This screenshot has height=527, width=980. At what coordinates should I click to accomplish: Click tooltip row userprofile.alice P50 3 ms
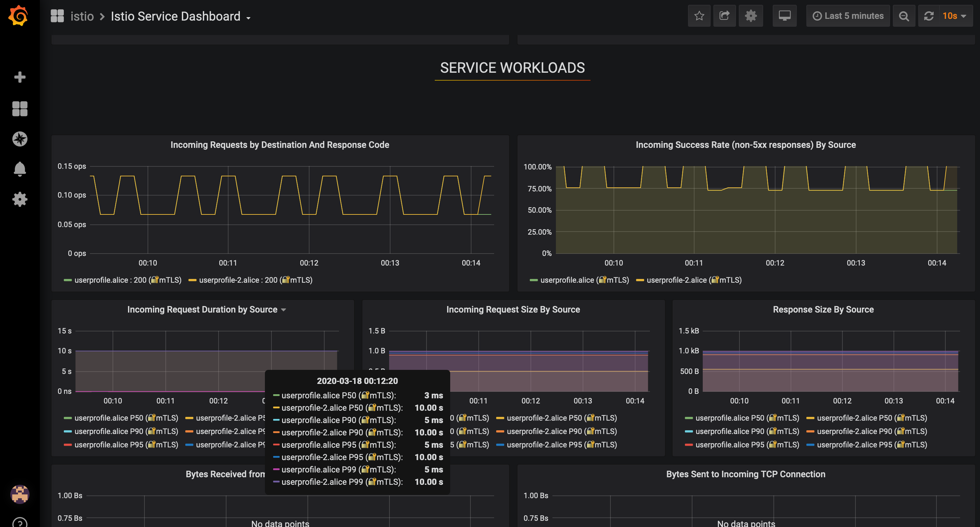[358, 395]
